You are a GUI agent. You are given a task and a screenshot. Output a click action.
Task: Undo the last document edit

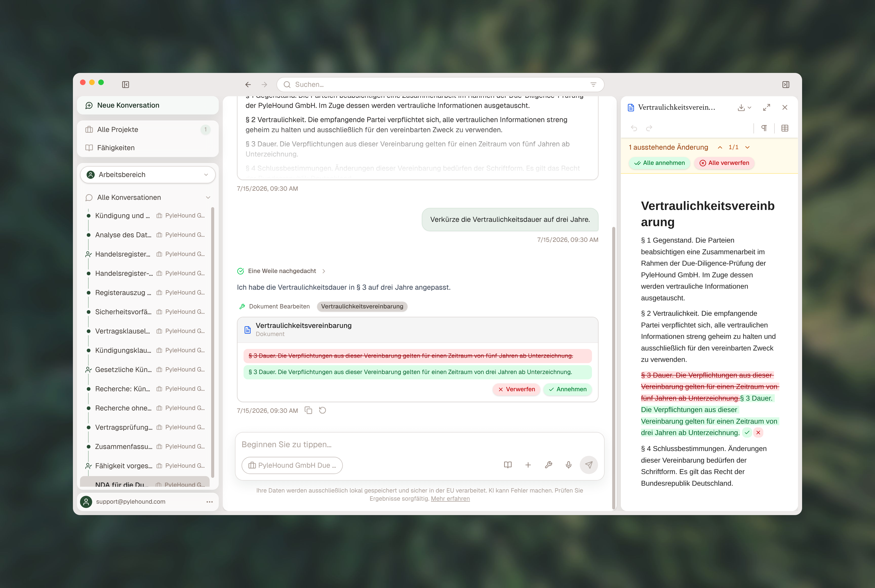click(634, 128)
